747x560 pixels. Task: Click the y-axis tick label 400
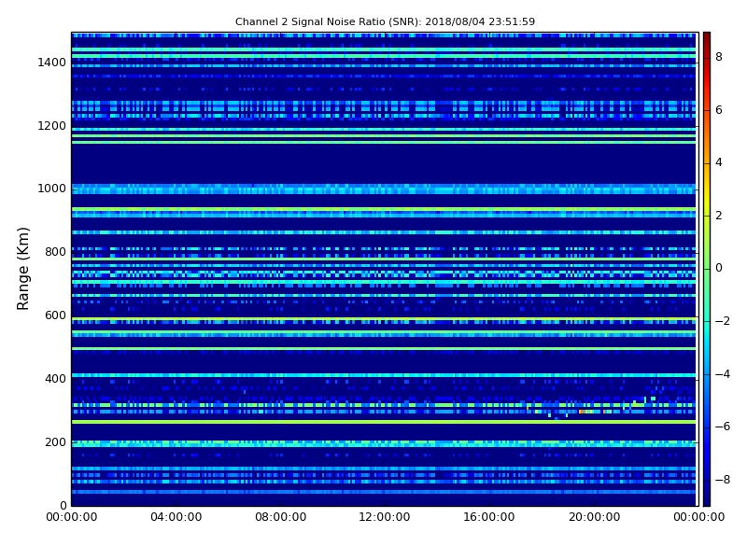55,379
